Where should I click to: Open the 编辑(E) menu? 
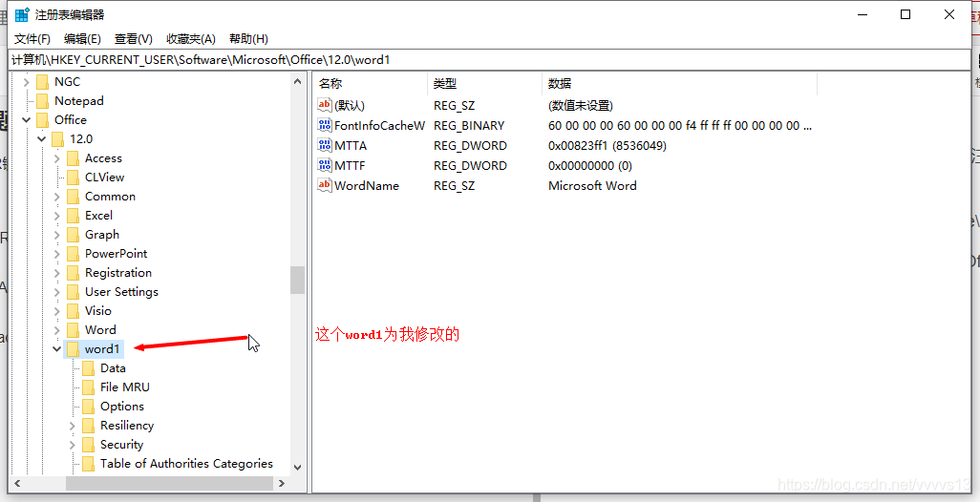click(x=82, y=39)
